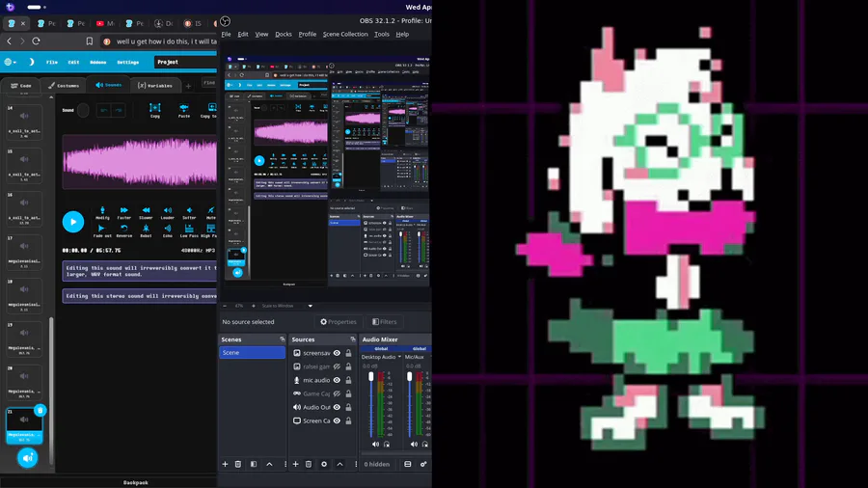Viewport: 868px width, 488px height.
Task: Switch to the Variables tab
Action: click(155, 86)
